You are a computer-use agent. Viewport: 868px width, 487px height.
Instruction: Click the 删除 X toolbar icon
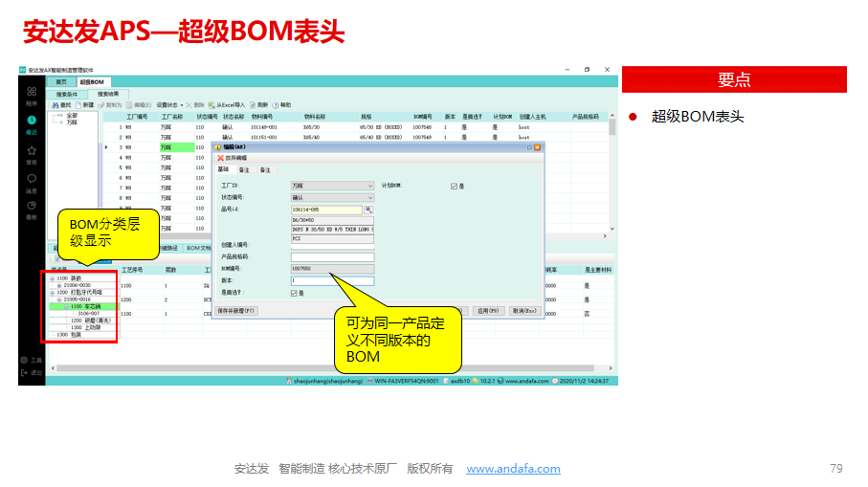pyautogui.click(x=189, y=105)
